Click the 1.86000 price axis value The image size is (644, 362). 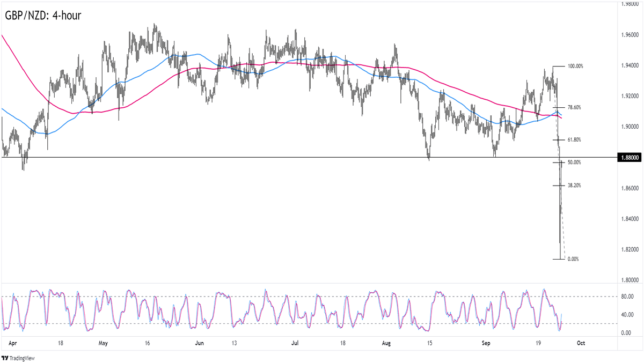630,188
